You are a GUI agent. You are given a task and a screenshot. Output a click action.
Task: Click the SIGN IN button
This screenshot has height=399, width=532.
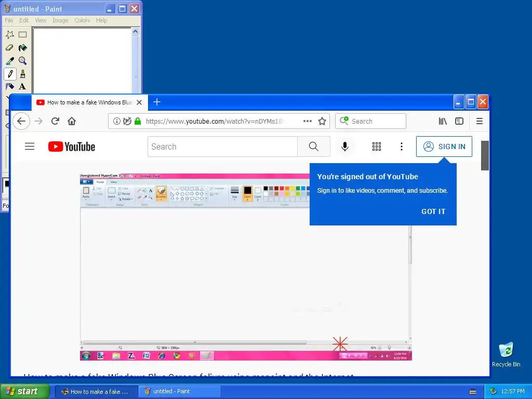[x=444, y=147]
